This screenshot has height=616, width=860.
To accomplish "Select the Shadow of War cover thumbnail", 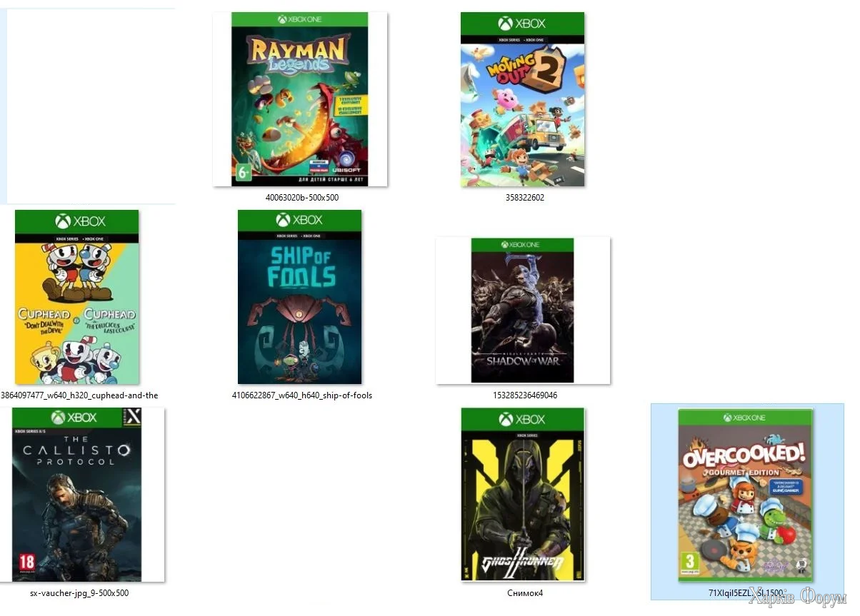I will tap(523, 310).
